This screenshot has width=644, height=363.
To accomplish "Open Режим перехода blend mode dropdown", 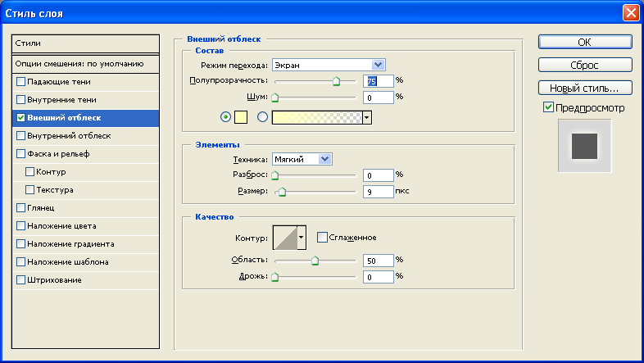I will click(x=329, y=65).
